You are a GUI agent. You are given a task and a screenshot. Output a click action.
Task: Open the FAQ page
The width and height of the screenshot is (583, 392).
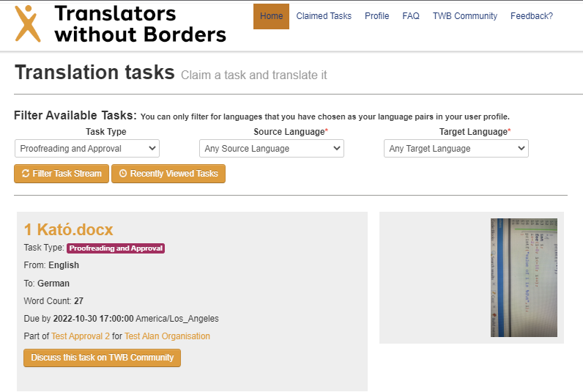point(411,16)
